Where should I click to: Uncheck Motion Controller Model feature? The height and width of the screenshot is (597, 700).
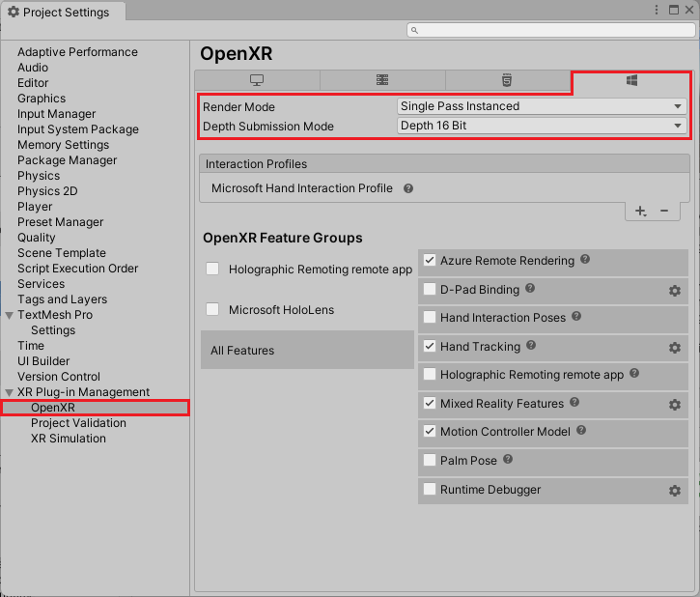(430, 432)
